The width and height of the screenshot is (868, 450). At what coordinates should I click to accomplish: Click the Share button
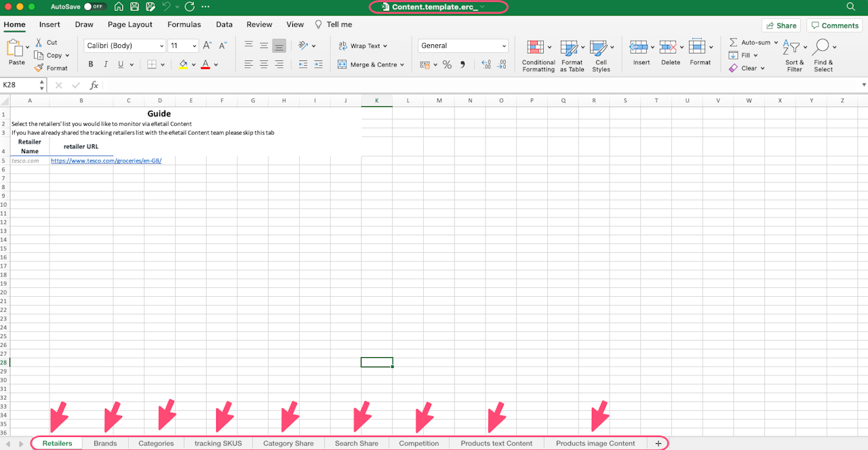(x=781, y=26)
